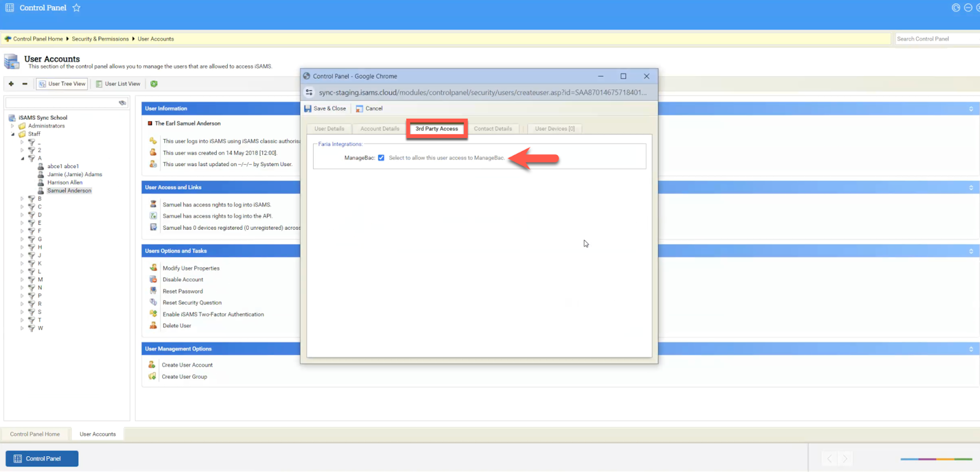Click the Reset Password icon
The height and width of the screenshot is (472, 980).
(x=153, y=291)
